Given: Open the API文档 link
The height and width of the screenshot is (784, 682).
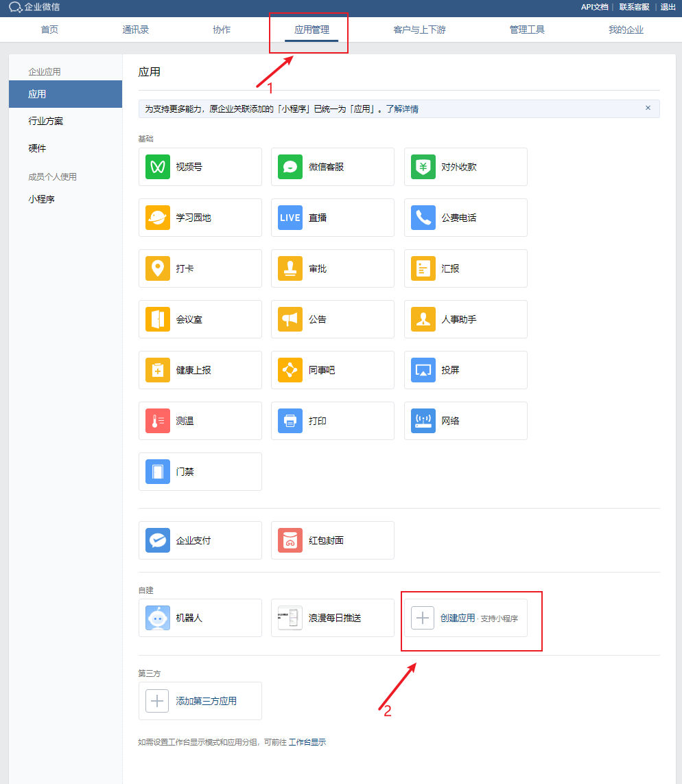Looking at the screenshot, I should [594, 7].
